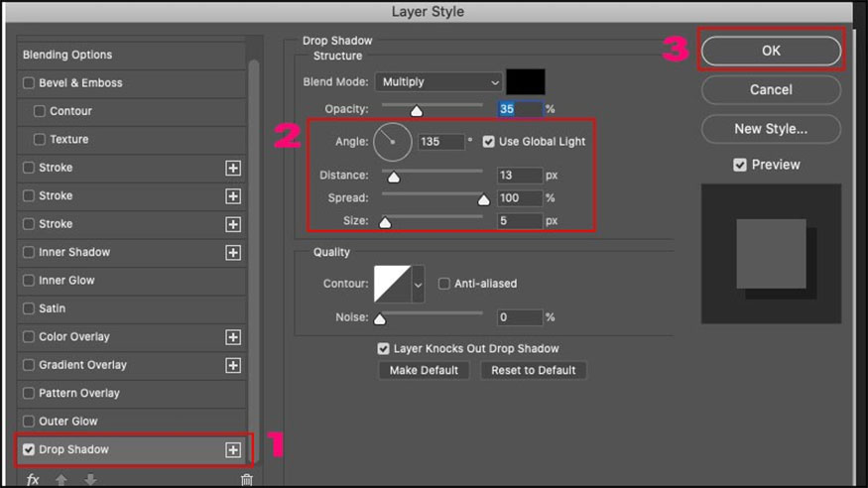Open the black shadow color swatch

pyautogui.click(x=526, y=82)
